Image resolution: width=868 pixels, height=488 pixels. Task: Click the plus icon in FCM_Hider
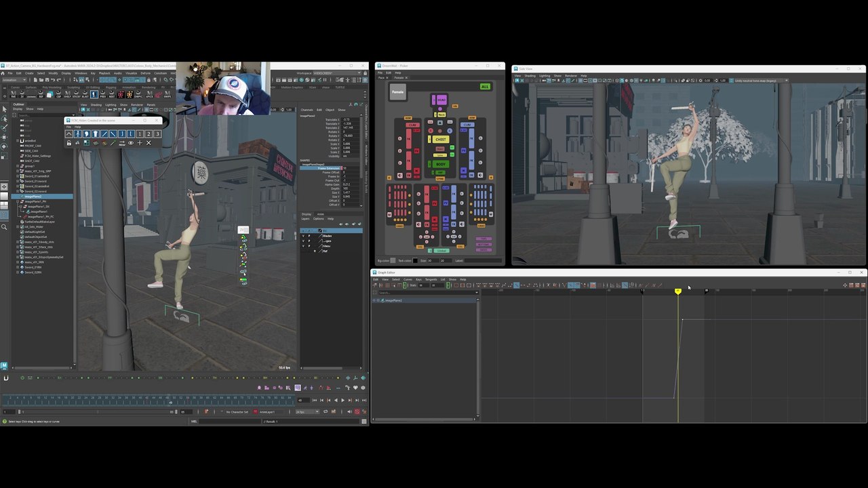[140, 143]
